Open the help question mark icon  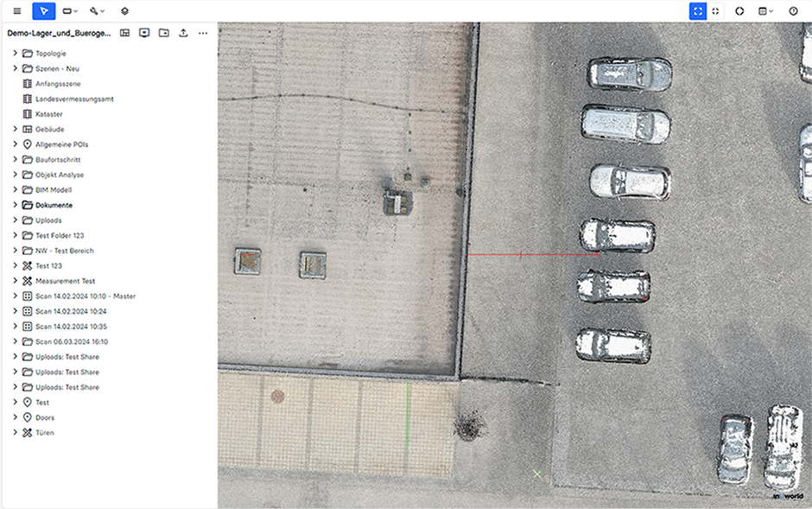(x=793, y=11)
